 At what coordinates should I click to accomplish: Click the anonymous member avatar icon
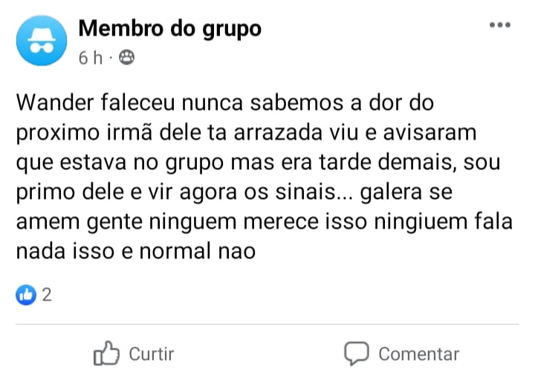(42, 40)
